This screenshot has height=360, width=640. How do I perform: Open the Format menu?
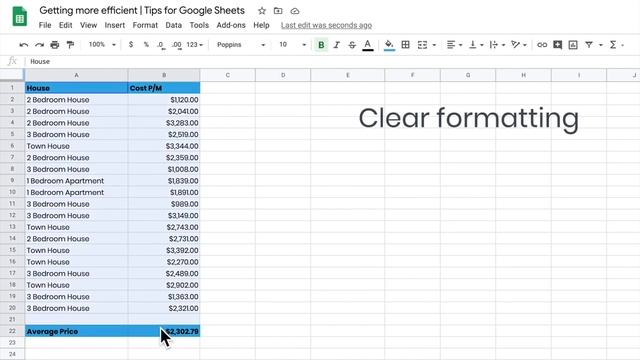pos(145,25)
